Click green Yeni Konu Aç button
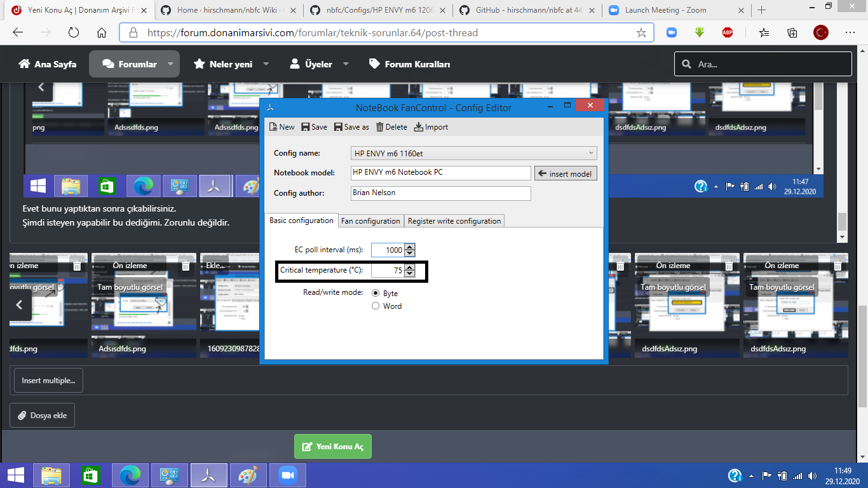The height and width of the screenshot is (488, 868). (333, 447)
